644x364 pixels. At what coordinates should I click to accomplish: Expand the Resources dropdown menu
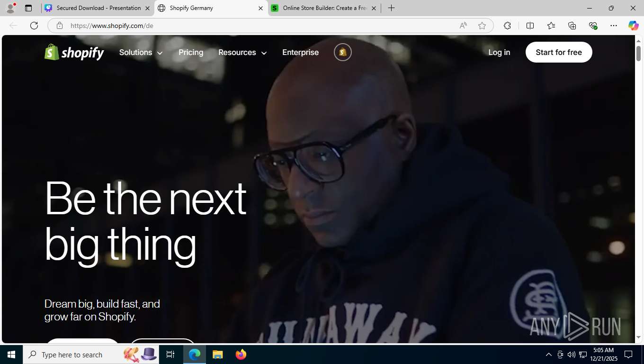242,52
